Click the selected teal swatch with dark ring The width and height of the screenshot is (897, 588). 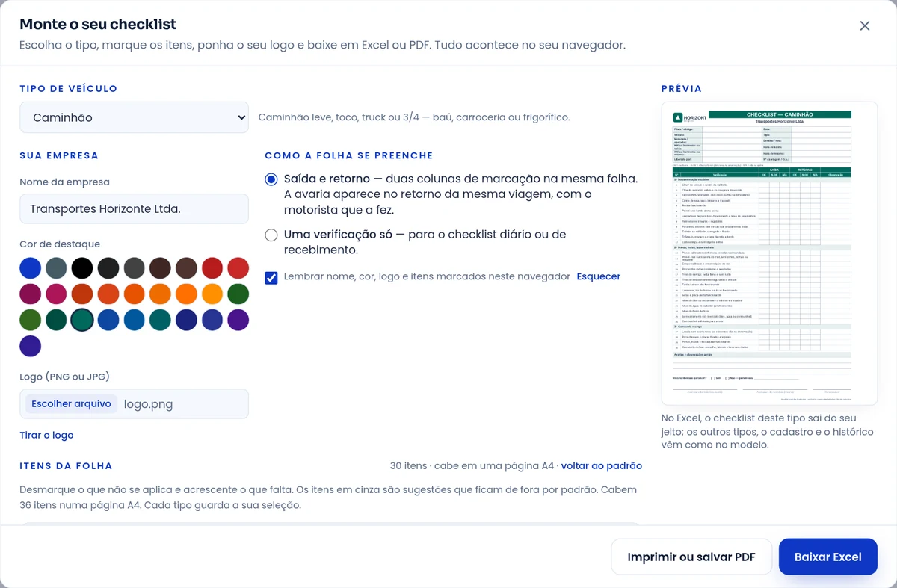82,320
